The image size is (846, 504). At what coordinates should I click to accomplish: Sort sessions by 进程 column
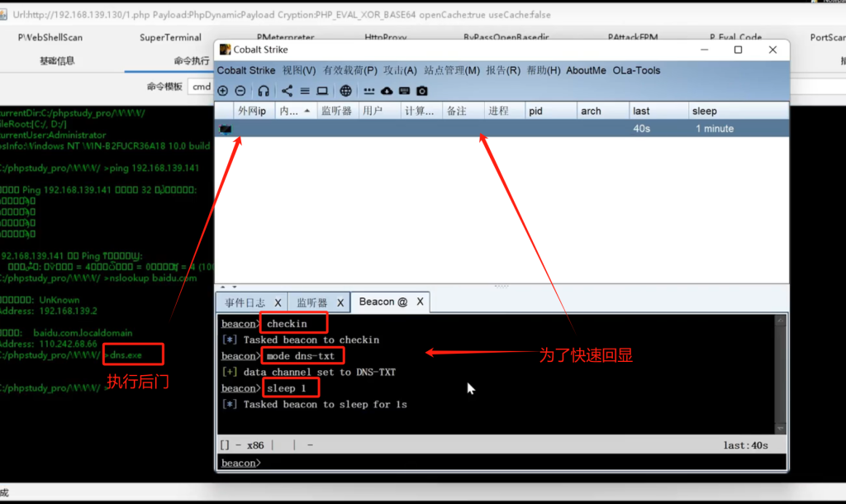(x=505, y=112)
